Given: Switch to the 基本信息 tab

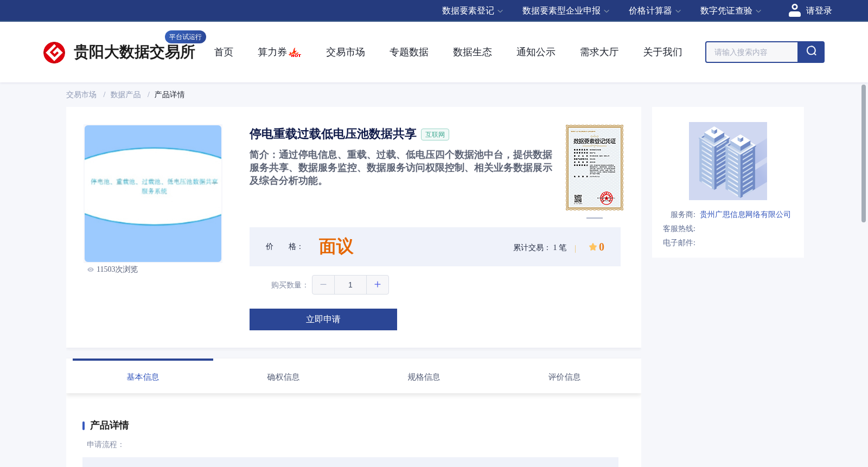Looking at the screenshot, I should (143, 377).
